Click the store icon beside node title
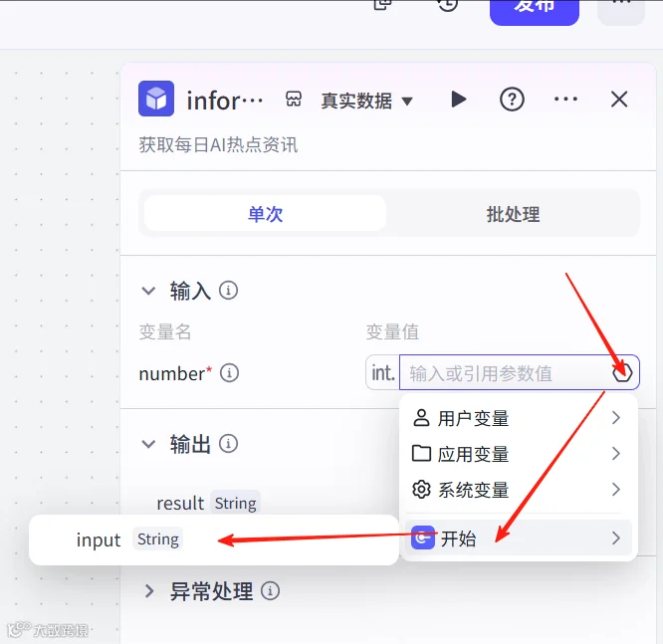Screen dimensions: 663x644 294,100
